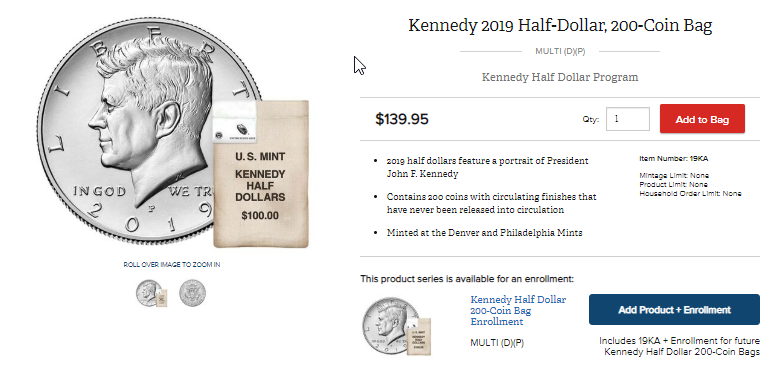Select the reverse coin thumbnail
The width and height of the screenshot is (777, 369).
pos(192,293)
